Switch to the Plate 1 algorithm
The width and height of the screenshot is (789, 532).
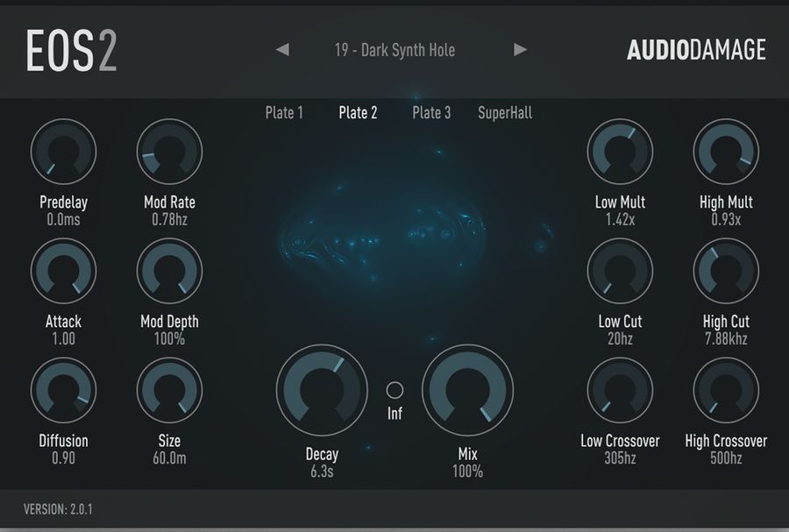(283, 112)
